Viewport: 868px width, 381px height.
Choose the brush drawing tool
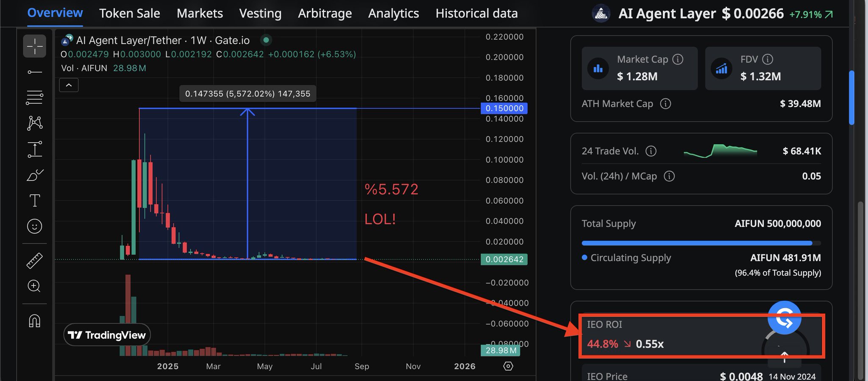[x=34, y=175]
